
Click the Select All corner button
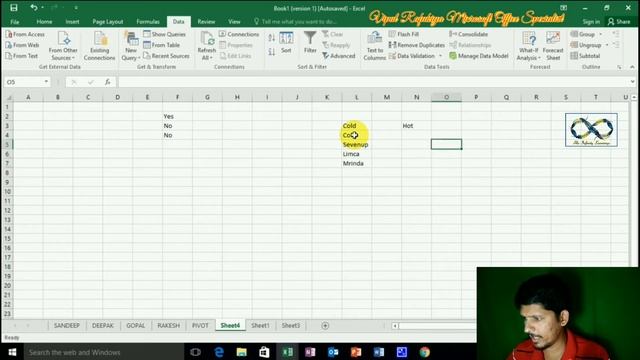(8, 97)
